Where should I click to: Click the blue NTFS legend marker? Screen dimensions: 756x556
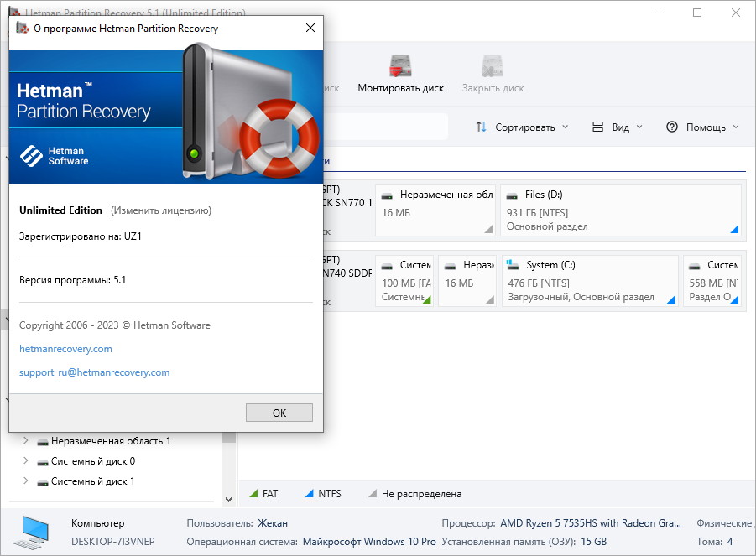pyautogui.click(x=309, y=493)
